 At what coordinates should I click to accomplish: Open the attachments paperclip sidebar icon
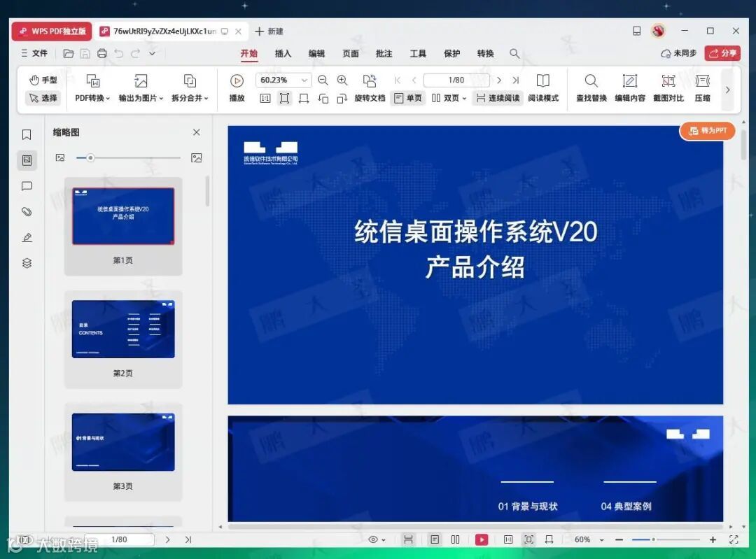click(27, 211)
